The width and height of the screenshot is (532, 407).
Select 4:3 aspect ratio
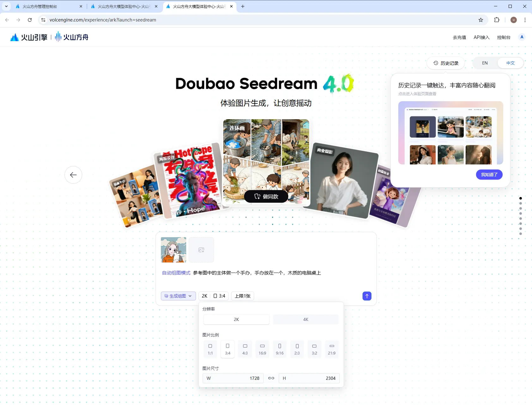click(245, 349)
